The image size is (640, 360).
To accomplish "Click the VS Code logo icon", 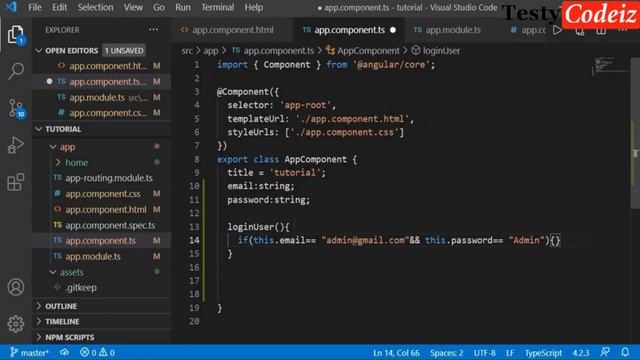I will click(11, 7).
